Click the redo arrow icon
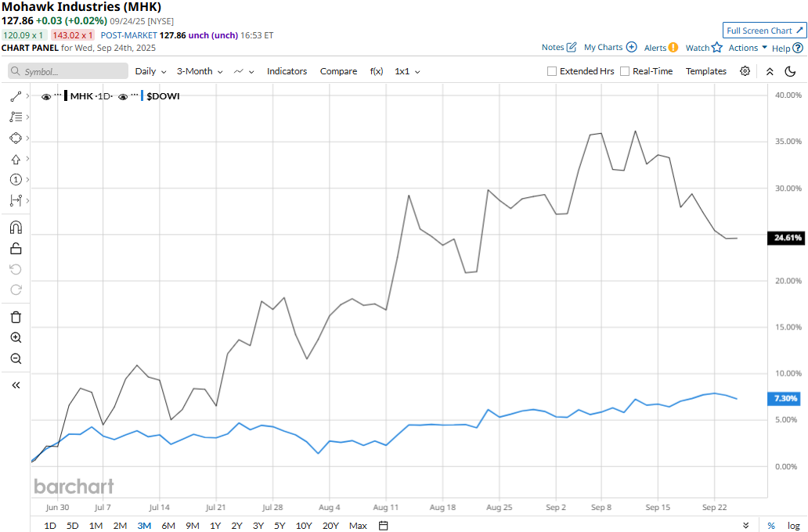 pyautogui.click(x=16, y=290)
